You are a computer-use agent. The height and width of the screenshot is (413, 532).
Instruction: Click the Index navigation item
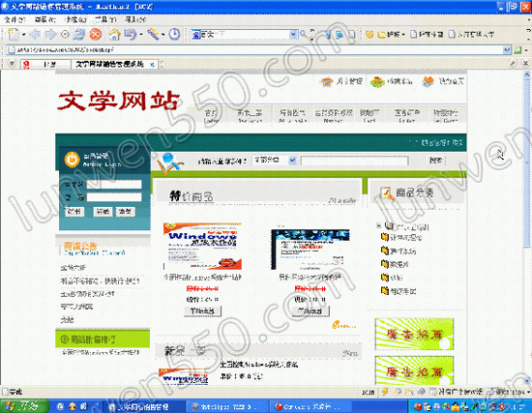(211, 116)
